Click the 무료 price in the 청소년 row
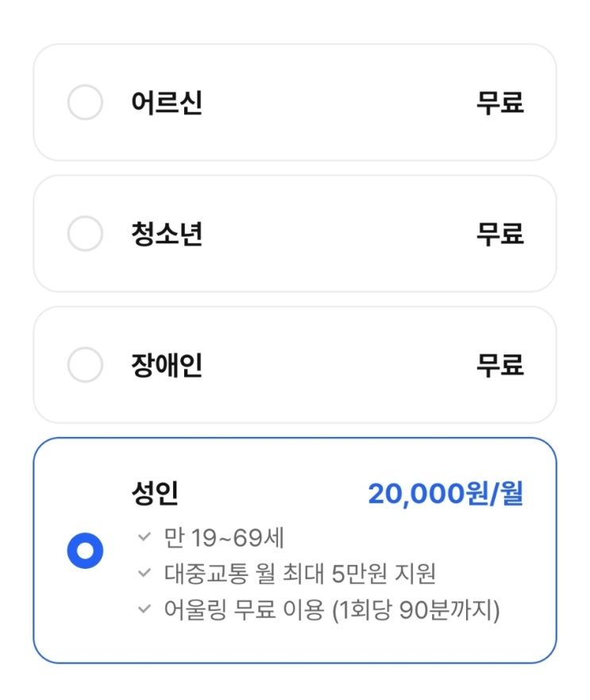Image resolution: width=590 pixels, height=700 pixels. pos(499,234)
